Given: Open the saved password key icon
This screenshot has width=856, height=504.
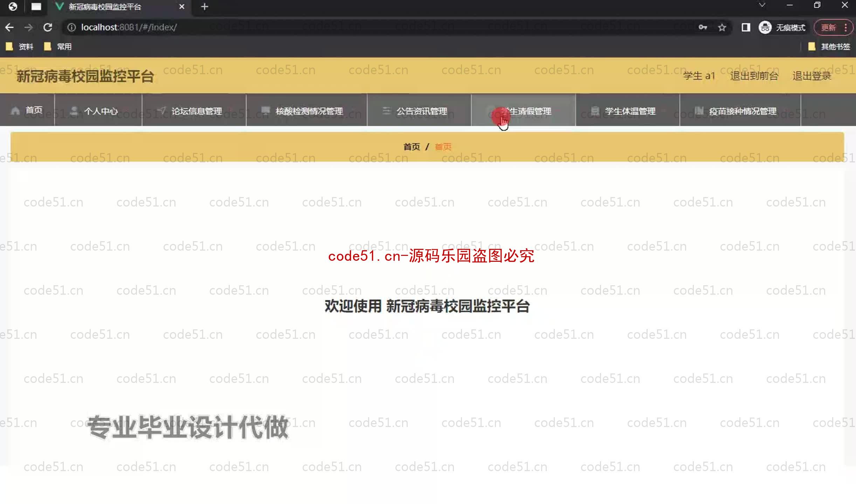Looking at the screenshot, I should click(703, 27).
